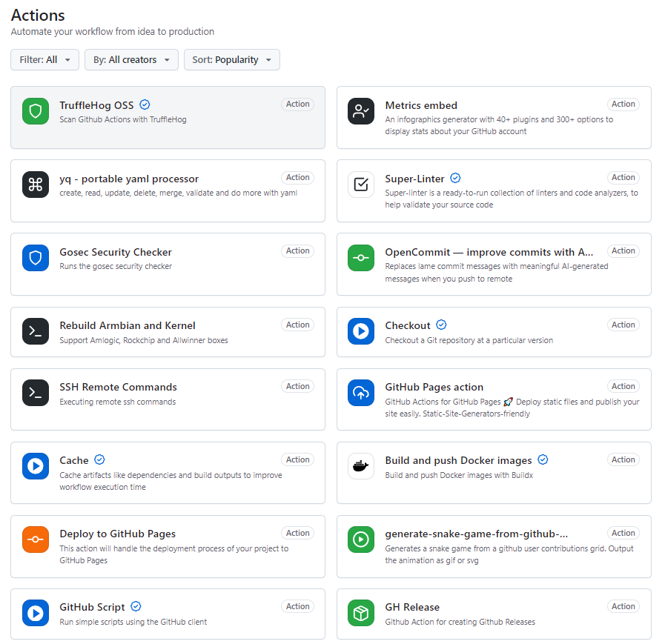Click the Action label on GitHub Script
Image resolution: width=665 pixels, height=644 pixels.
[x=298, y=606]
